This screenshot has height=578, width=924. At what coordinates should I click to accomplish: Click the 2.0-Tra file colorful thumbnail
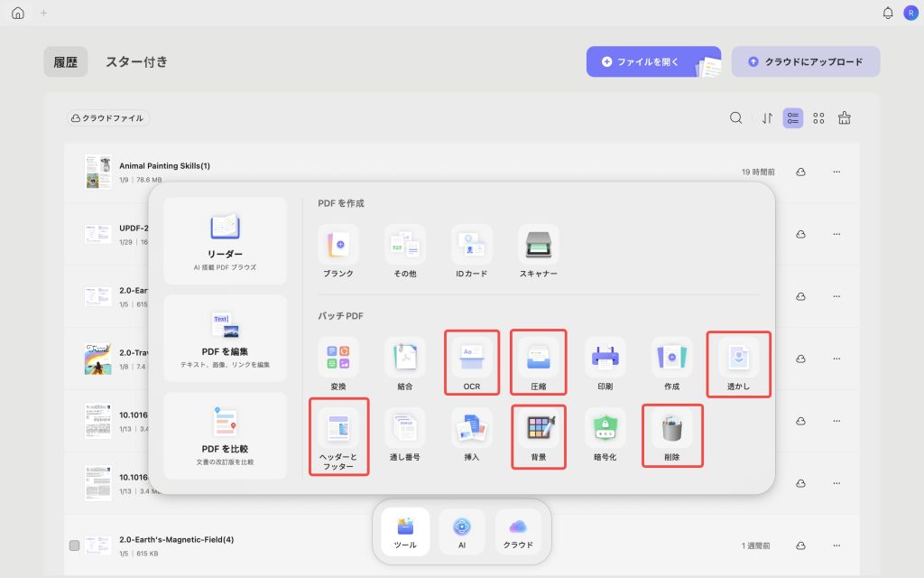pos(97,359)
